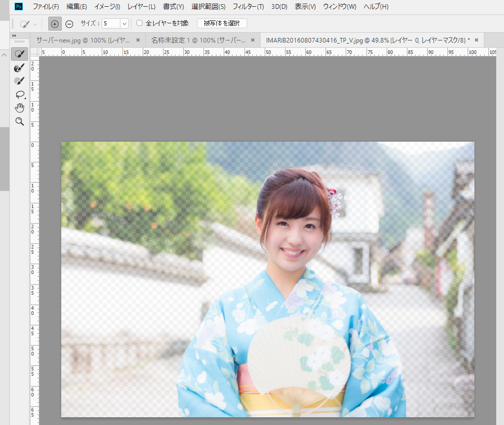The width and height of the screenshot is (504, 425).
Task: Activate the Hand tool
Action: (20, 107)
